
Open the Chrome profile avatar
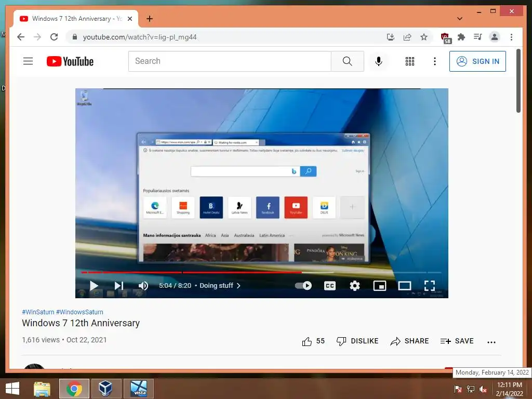tap(495, 37)
